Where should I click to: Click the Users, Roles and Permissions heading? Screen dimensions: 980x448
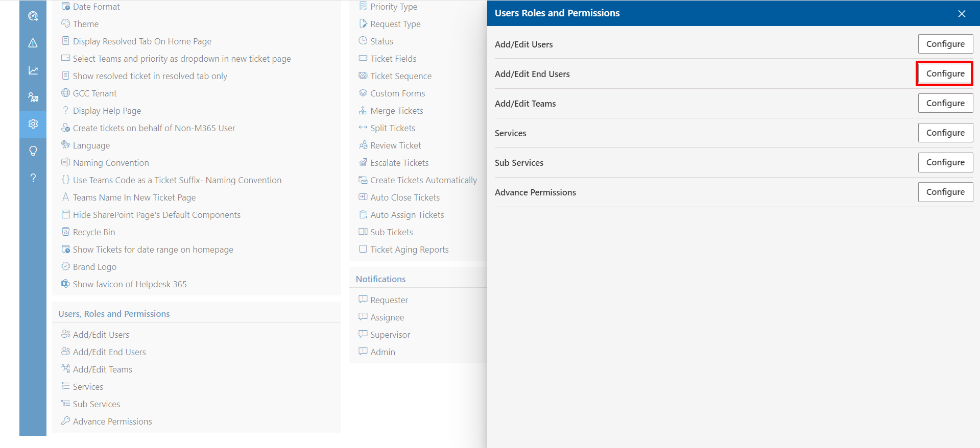[114, 314]
